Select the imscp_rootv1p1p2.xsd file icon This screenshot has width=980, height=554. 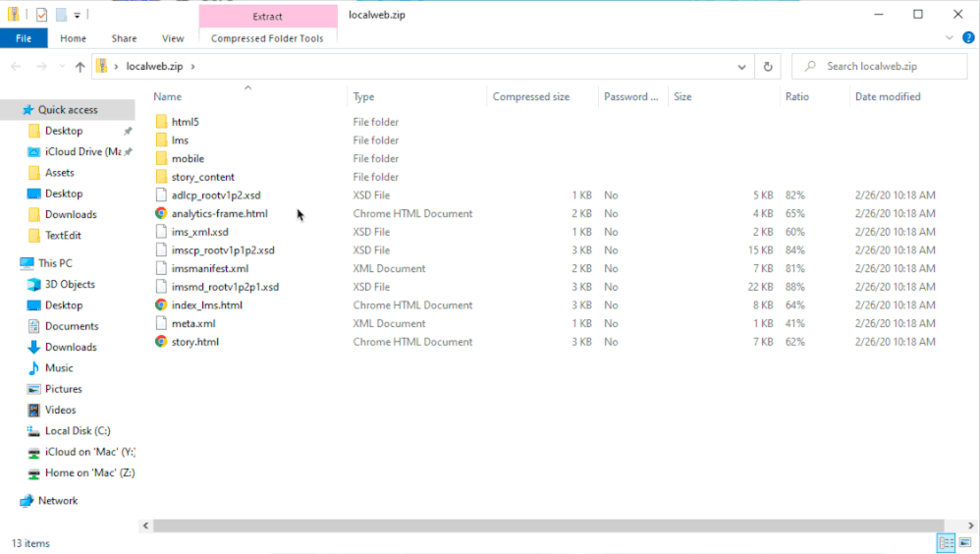coord(161,250)
